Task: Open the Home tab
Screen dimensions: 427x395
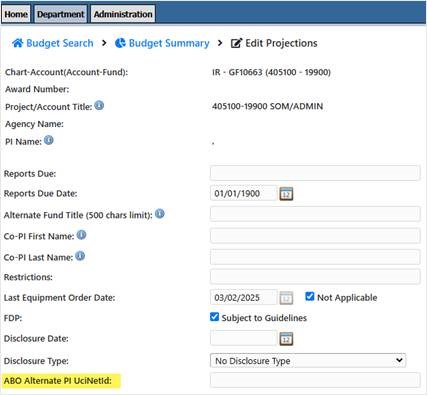Action: click(x=16, y=14)
